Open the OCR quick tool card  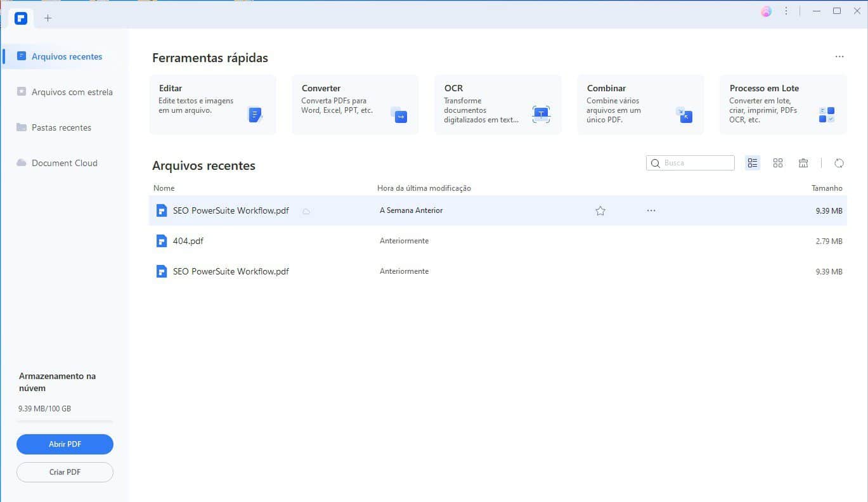point(498,105)
